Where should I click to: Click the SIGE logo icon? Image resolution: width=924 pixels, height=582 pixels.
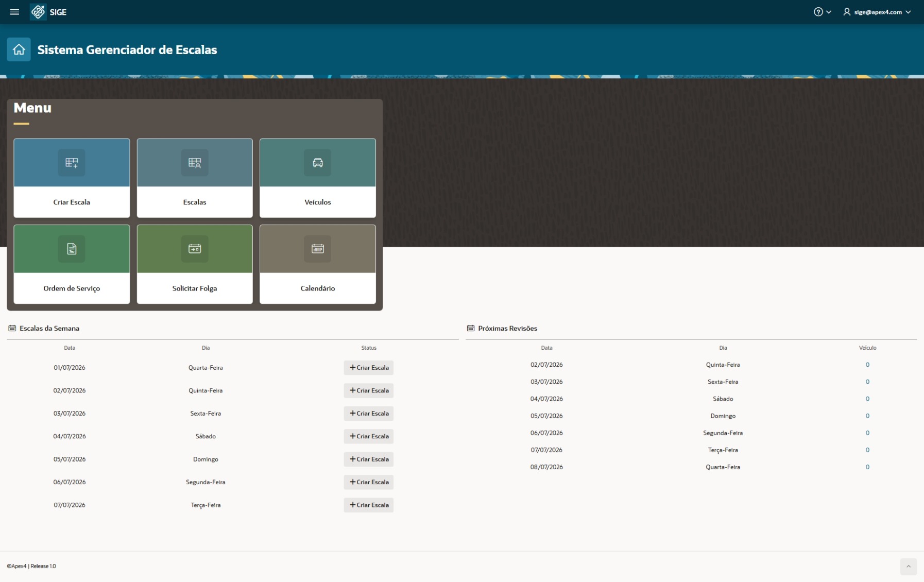[x=38, y=12]
